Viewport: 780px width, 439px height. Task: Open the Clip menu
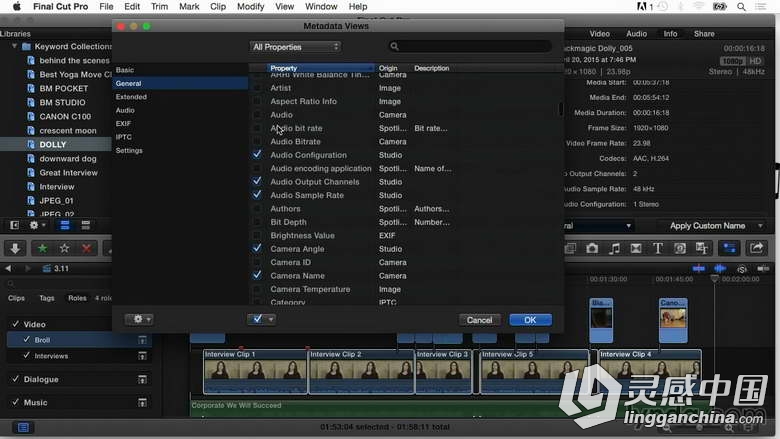tap(218, 6)
